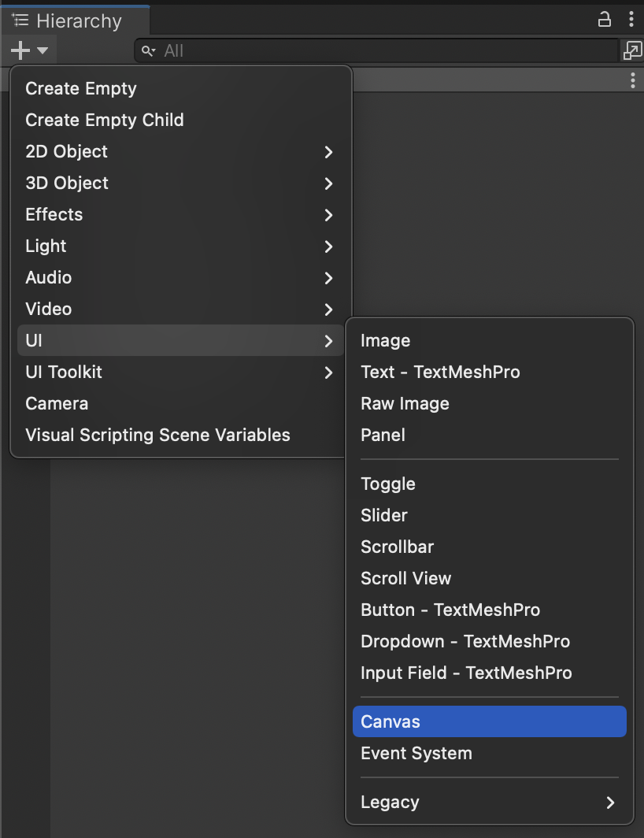Click the open-in-search-window icon beside search field

(x=632, y=50)
